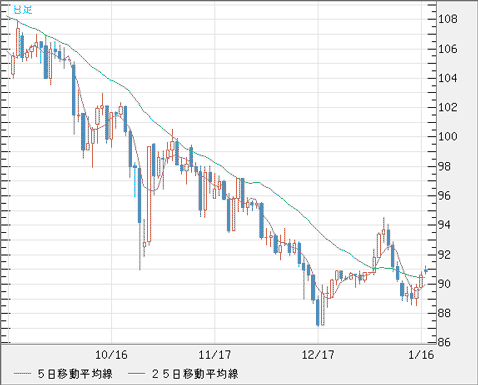
Task: Click the tall red candle peaking near 94.5
Action: click(383, 230)
